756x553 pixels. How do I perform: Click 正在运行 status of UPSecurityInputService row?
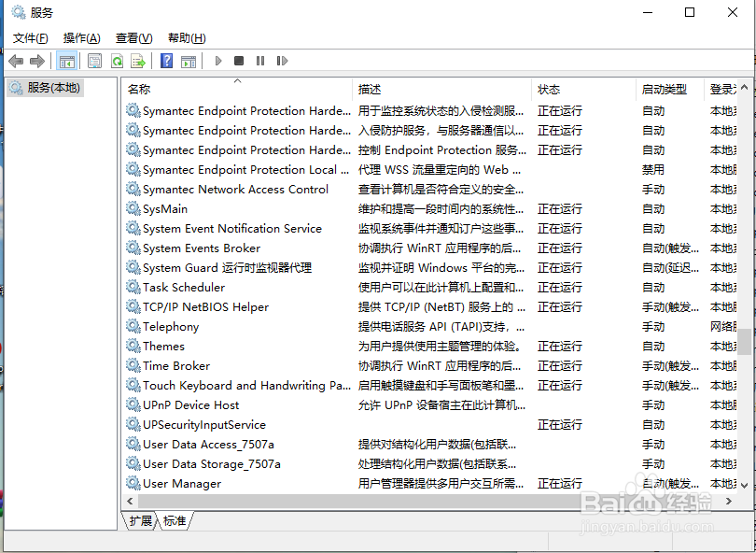click(560, 424)
